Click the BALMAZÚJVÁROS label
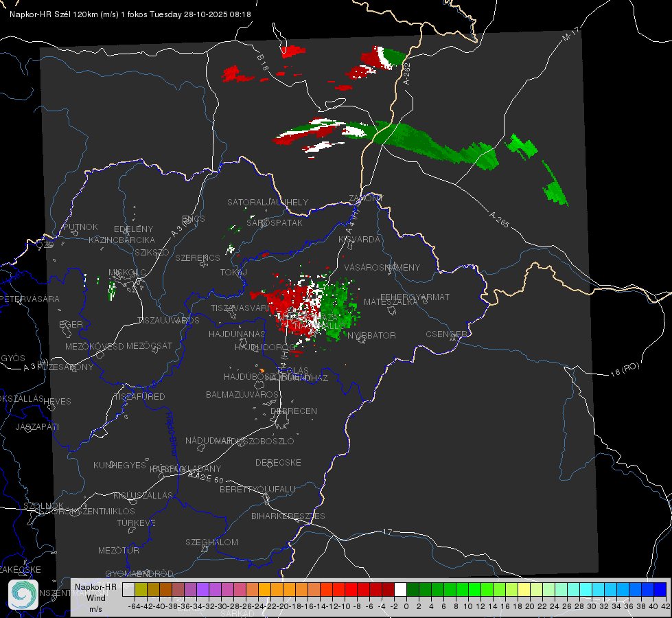The width and height of the screenshot is (672, 618). (242, 394)
